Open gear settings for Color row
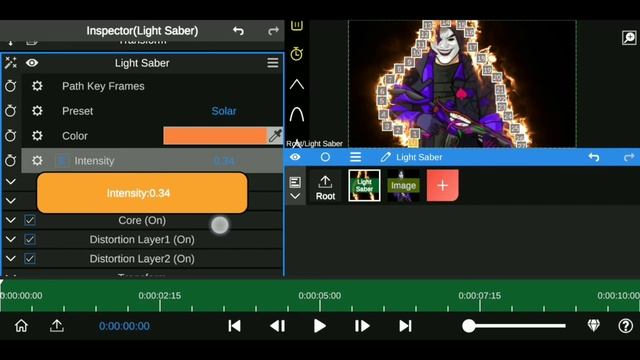The width and height of the screenshot is (640, 360). tap(37, 136)
